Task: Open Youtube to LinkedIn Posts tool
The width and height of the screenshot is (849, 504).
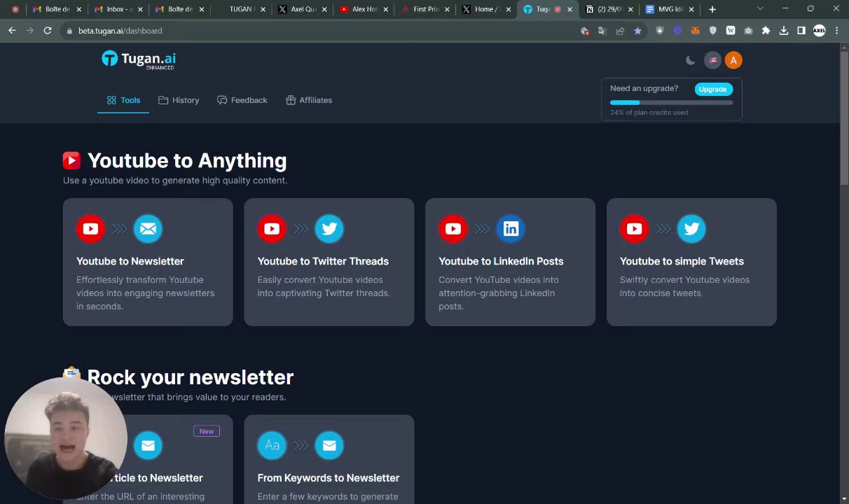Action: pos(510,262)
